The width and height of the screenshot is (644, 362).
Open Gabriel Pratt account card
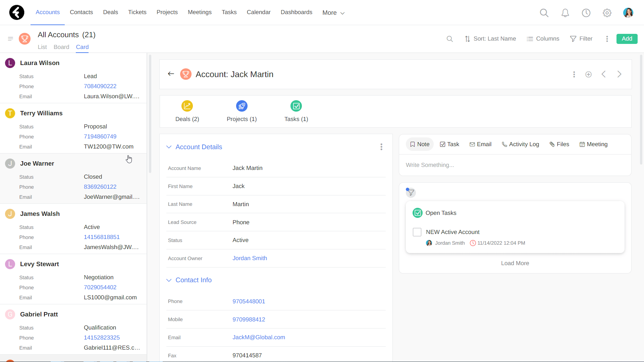pos(73,330)
